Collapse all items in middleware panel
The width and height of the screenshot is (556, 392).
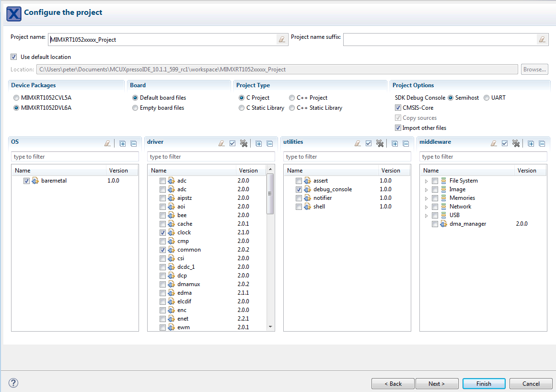tap(542, 144)
